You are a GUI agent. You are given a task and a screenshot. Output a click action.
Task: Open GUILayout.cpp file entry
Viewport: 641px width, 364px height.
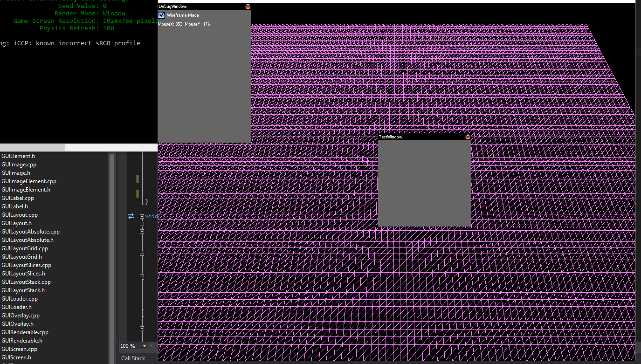(20, 215)
